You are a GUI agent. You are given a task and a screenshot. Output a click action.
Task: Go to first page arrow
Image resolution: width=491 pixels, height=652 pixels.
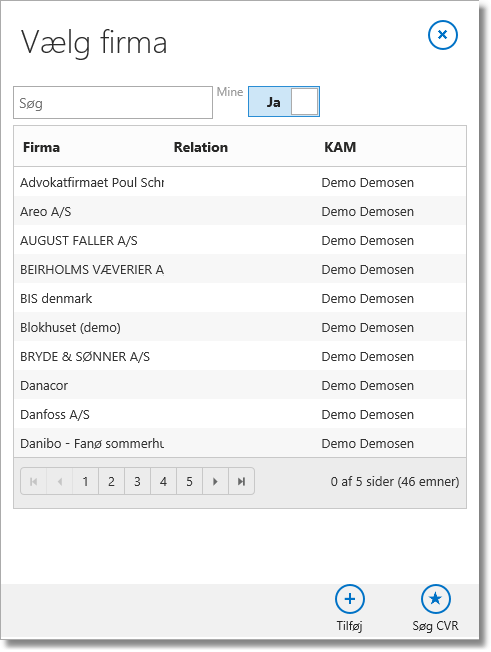(34, 482)
